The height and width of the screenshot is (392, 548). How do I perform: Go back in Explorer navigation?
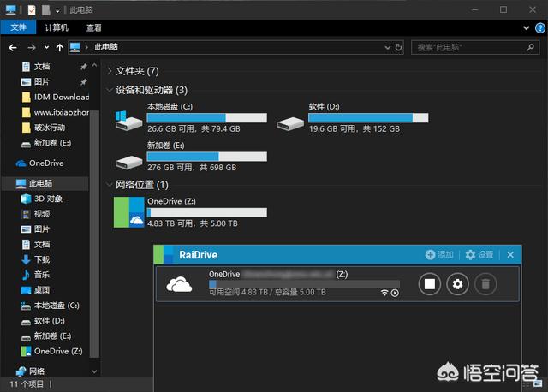click(13, 48)
